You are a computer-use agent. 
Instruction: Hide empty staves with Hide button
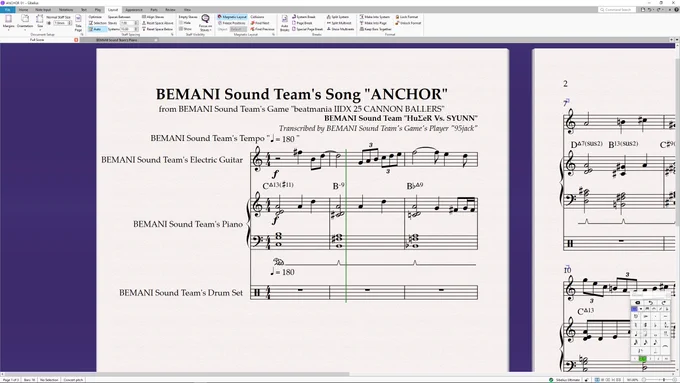(185, 23)
